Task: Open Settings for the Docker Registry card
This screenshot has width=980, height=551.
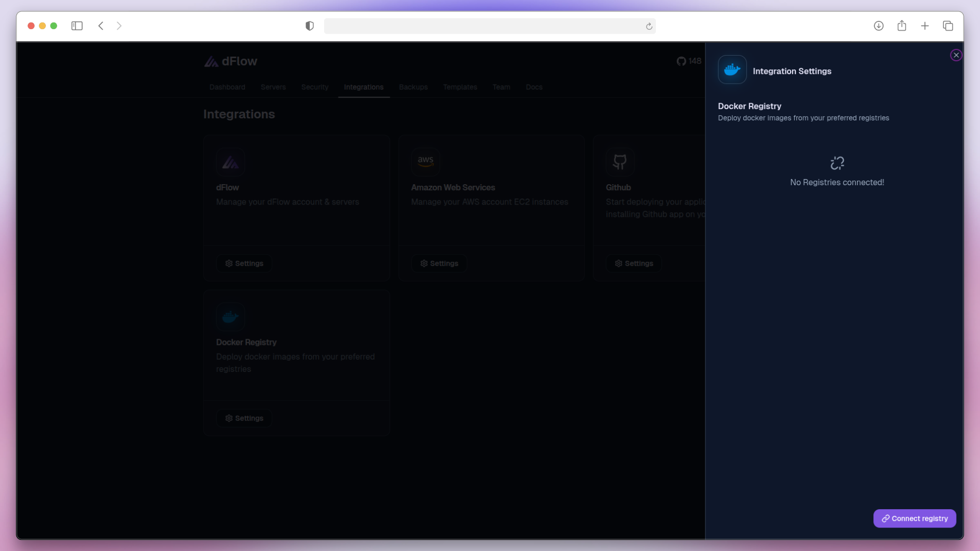Action: [x=244, y=418]
